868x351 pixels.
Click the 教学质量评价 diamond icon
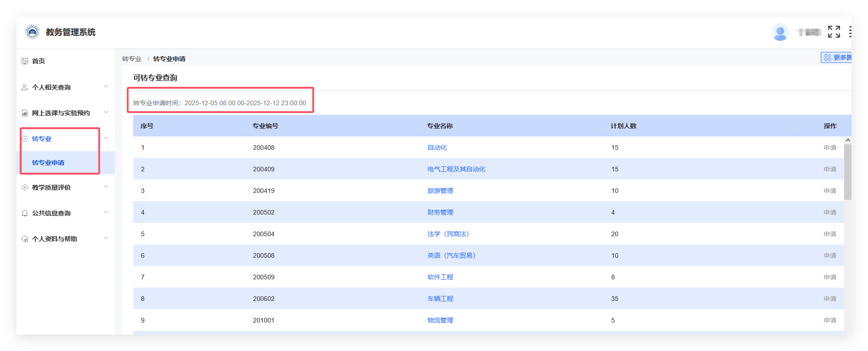pos(25,187)
